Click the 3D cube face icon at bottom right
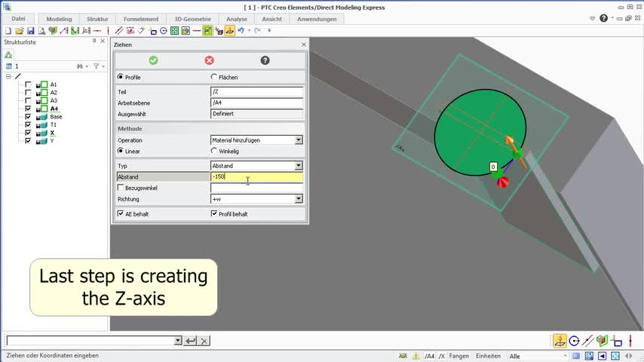Viewport: 644px width, 362px height. 602,341
